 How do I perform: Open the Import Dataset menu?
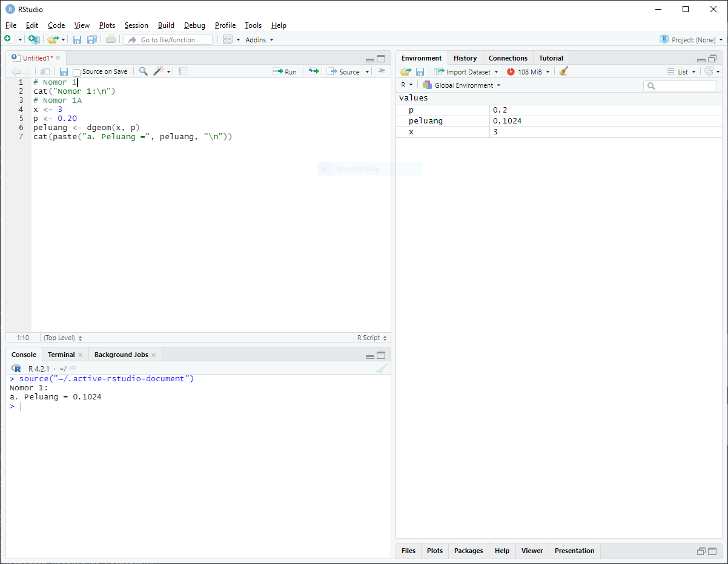click(466, 71)
